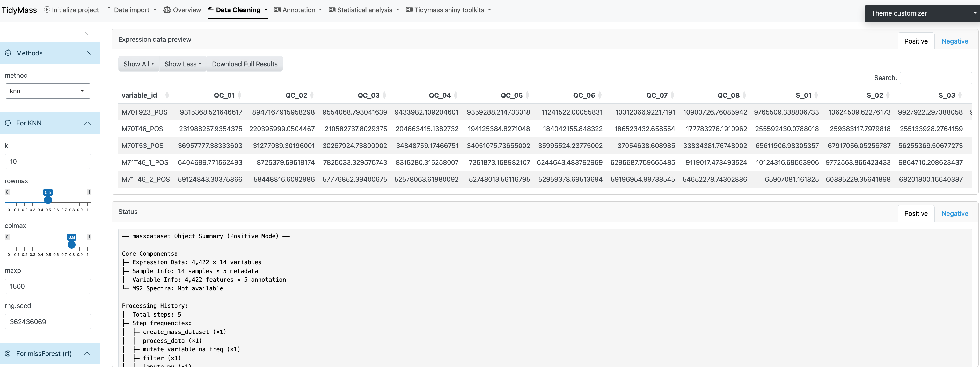Open the Show All dropdown
Image resolution: width=980 pixels, height=371 pixels.
pos(138,64)
